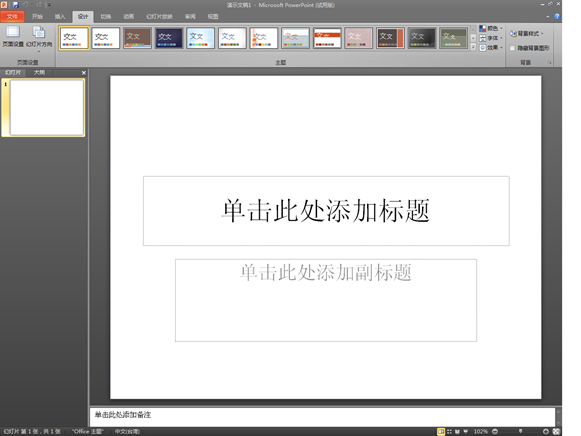This screenshot has width=581, height=436.
Task: Expand the themes gallery More arrow
Action: pyautogui.click(x=473, y=47)
